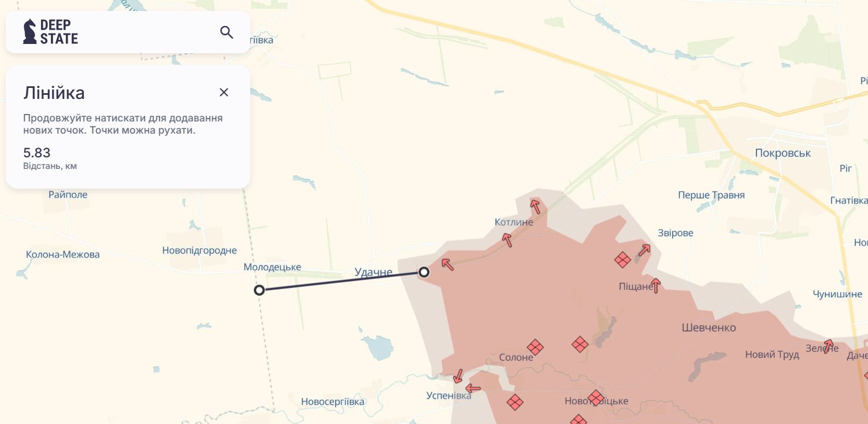Click the arrow marker northeast of Звірове diamond
Viewport: 868px width, 424px height.
pyautogui.click(x=644, y=250)
